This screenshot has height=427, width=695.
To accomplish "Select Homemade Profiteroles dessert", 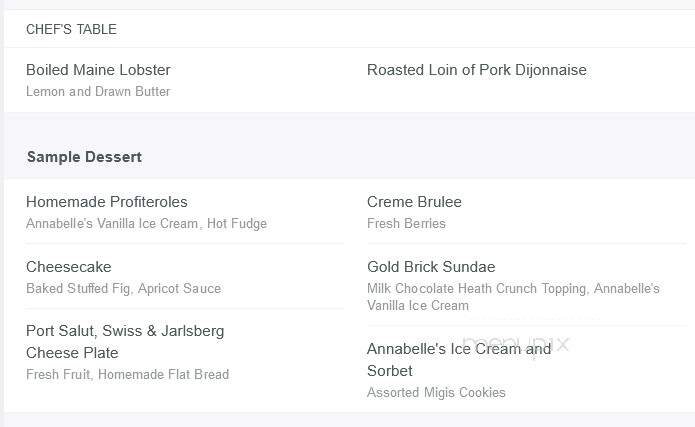I will pos(107,202).
